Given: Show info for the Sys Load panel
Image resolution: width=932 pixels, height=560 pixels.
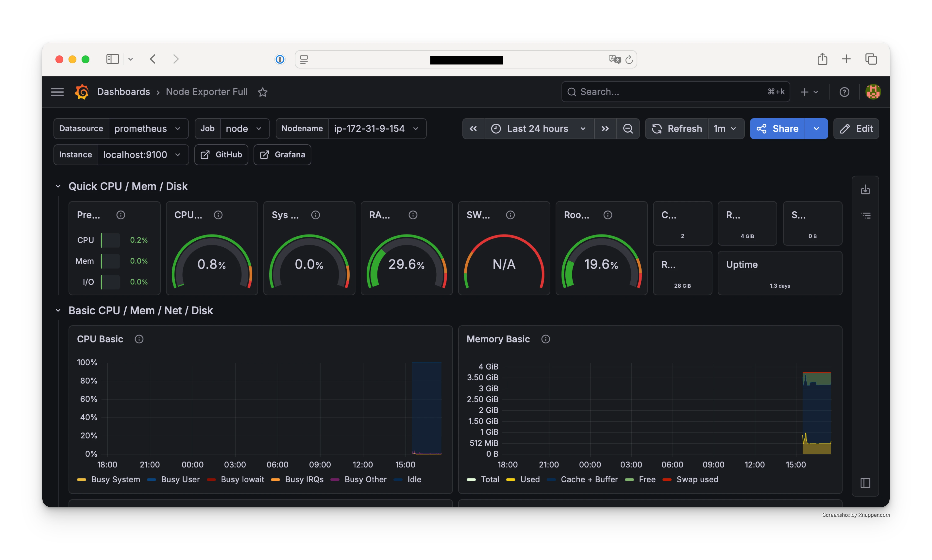Looking at the screenshot, I should click(315, 215).
